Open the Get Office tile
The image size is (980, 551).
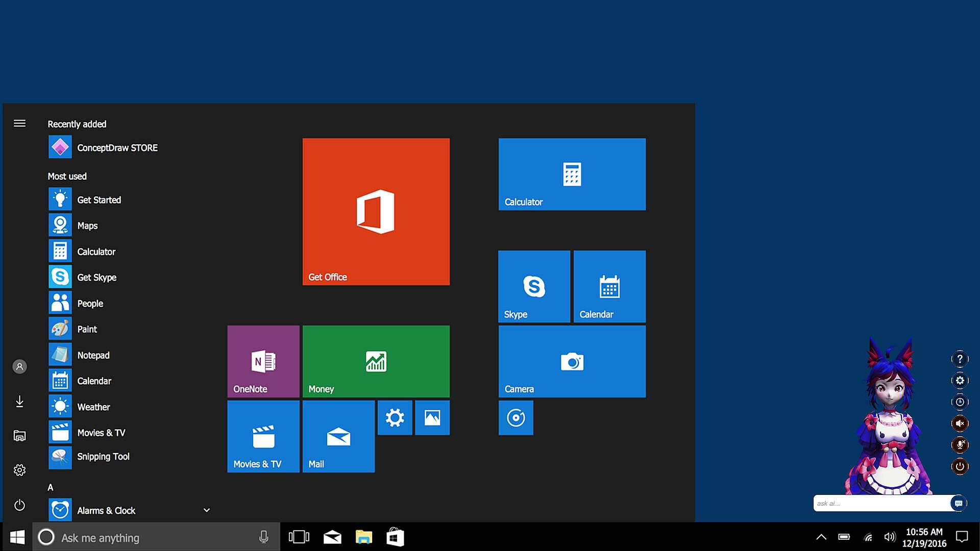376,211
